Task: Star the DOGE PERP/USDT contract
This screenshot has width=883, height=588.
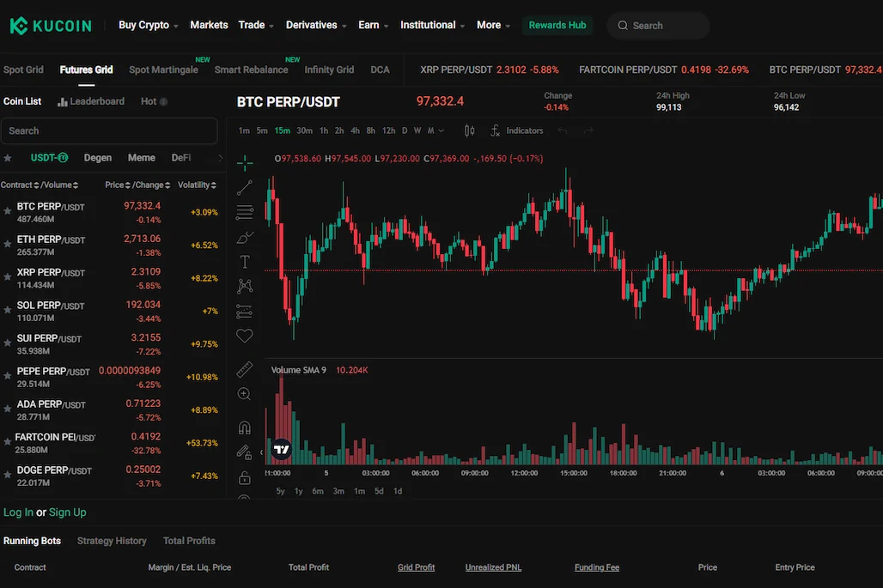Action: click(8, 475)
